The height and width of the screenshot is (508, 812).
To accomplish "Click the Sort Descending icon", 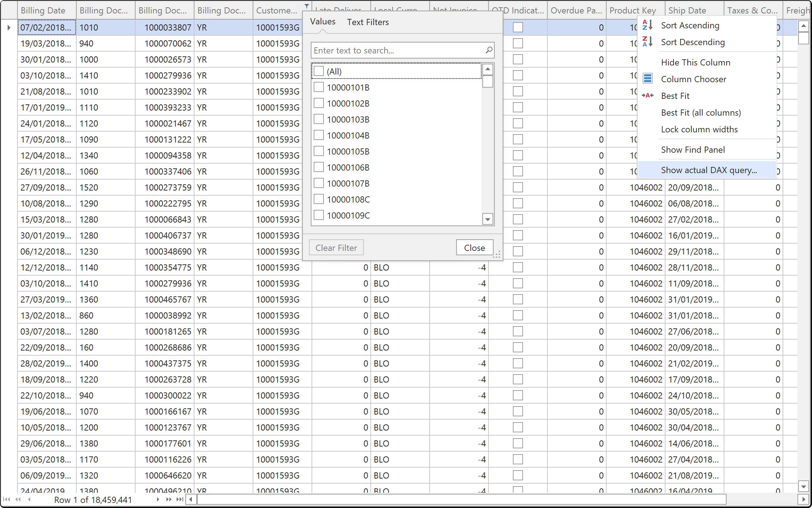I will point(648,42).
